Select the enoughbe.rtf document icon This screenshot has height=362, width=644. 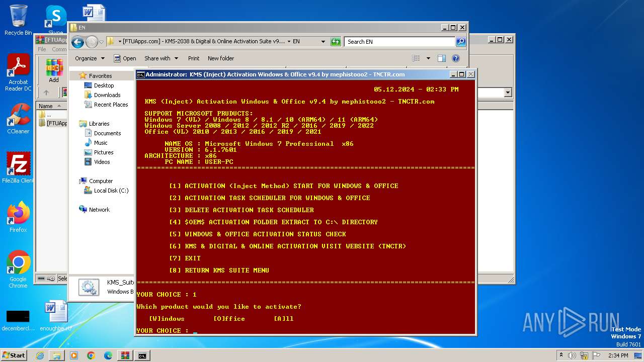pyautogui.click(x=56, y=316)
